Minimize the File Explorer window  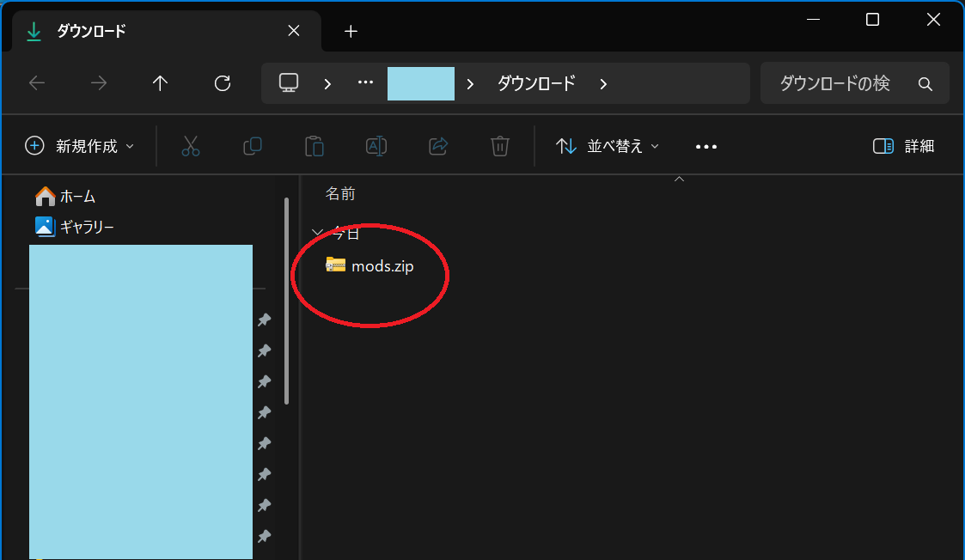point(813,20)
